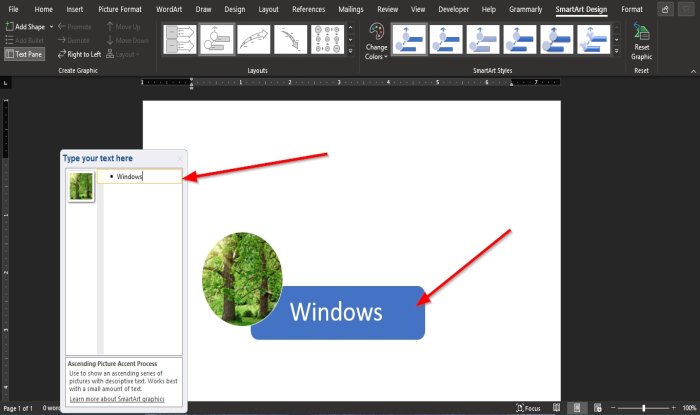700x415 pixels.
Task: Toggle the Text Pane button
Action: pyautogui.click(x=25, y=54)
